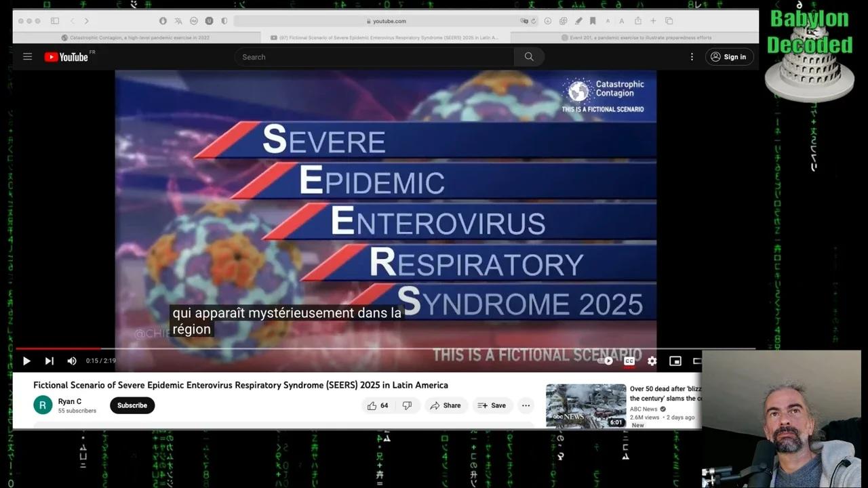868x488 pixels.
Task: Skip to next video in player
Action: pyautogui.click(x=49, y=361)
